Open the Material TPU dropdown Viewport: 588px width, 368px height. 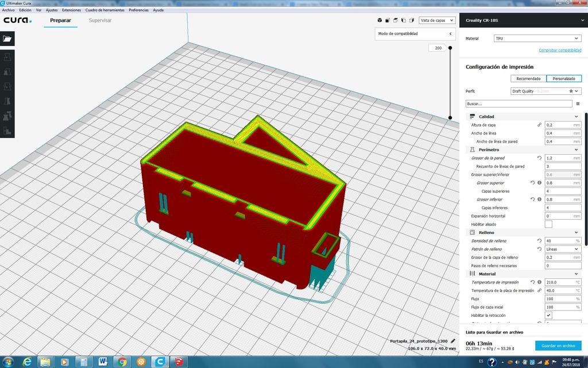537,39
